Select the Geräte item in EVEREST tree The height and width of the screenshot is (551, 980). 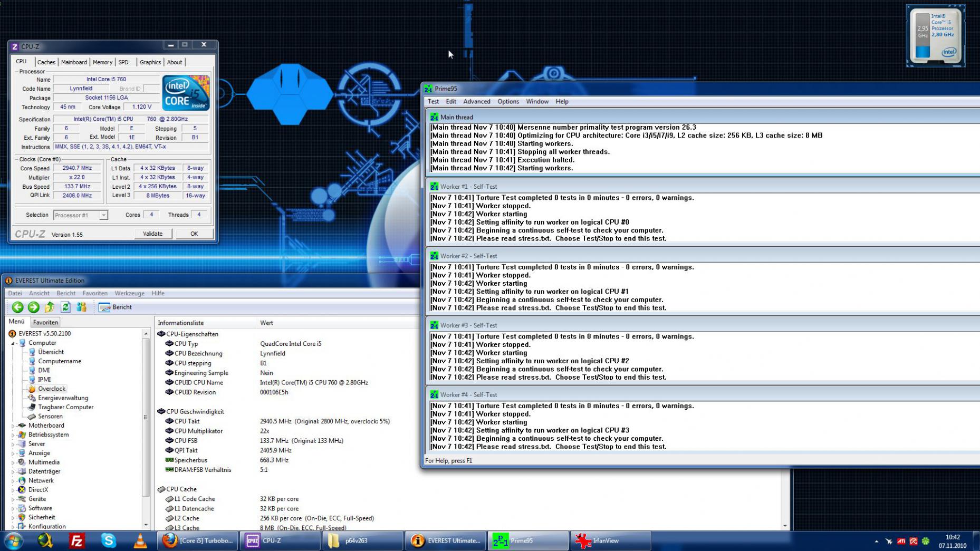(x=37, y=499)
